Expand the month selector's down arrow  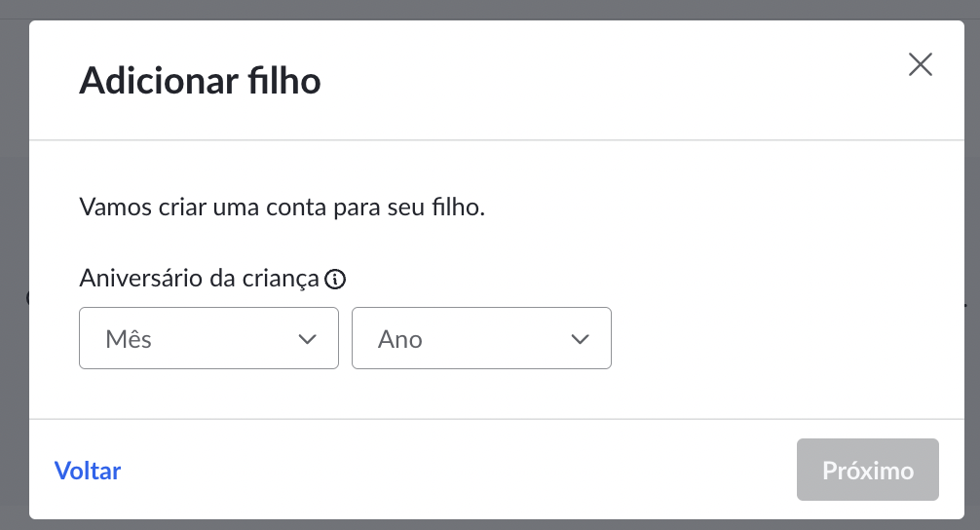click(307, 339)
